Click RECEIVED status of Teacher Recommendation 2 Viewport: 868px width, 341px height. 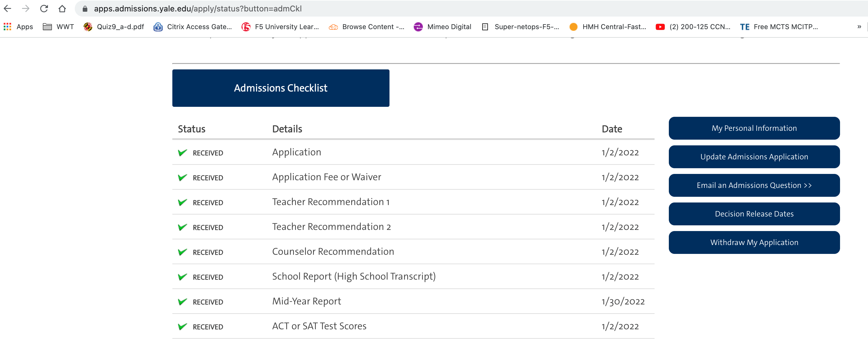point(208,228)
